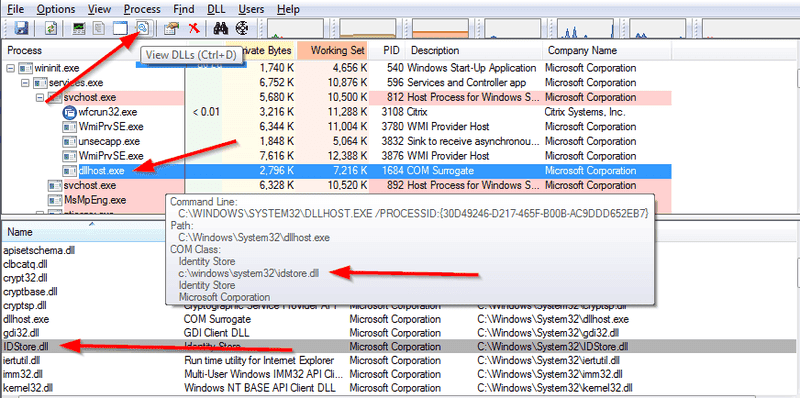800x398 pixels.
Task: Select iertutil.dll in the DLL list
Action: [x=22, y=361]
